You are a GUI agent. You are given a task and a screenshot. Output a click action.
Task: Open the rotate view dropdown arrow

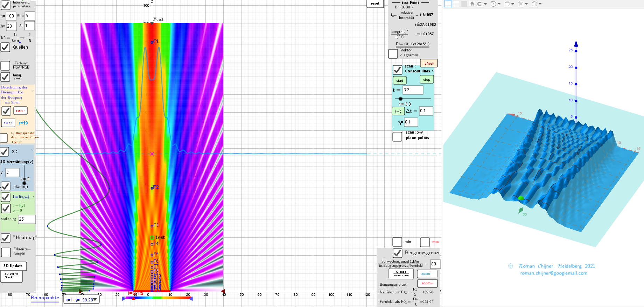click(499, 4)
